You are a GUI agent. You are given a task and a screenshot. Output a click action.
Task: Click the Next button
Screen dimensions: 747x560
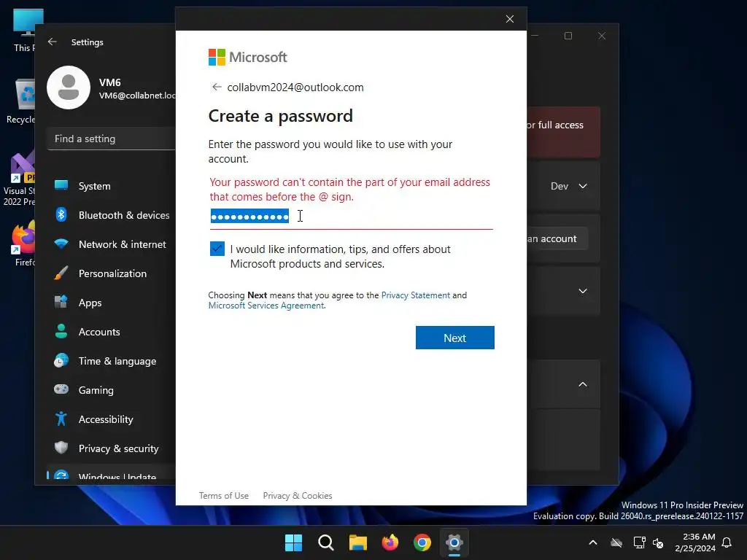click(455, 338)
